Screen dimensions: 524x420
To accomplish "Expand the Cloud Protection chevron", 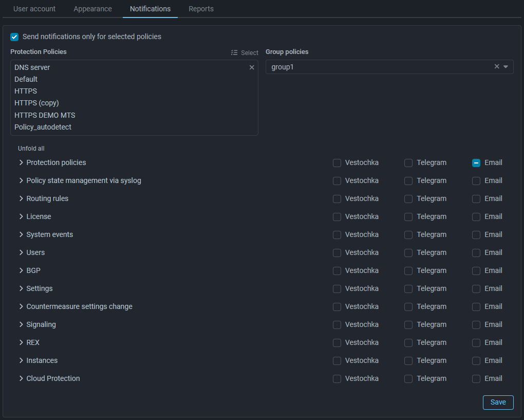I will 21,378.
